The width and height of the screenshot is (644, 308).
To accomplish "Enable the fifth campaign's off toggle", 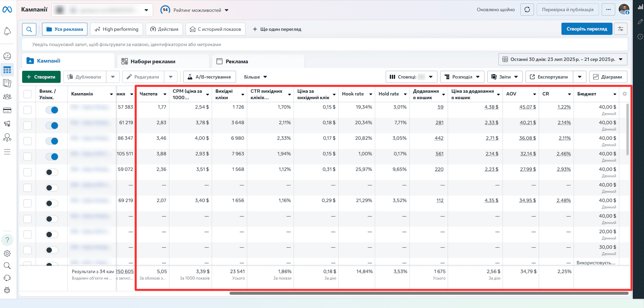I will (x=52, y=172).
